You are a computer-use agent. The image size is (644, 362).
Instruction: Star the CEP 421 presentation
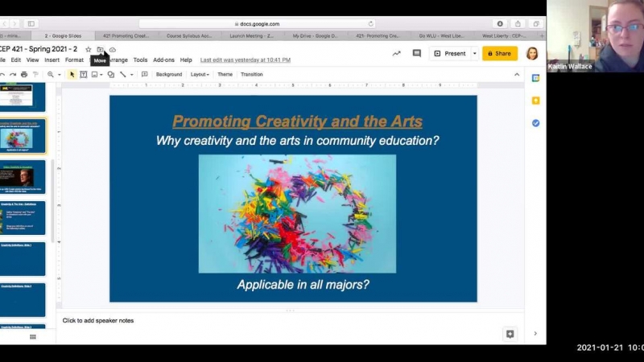(x=89, y=49)
